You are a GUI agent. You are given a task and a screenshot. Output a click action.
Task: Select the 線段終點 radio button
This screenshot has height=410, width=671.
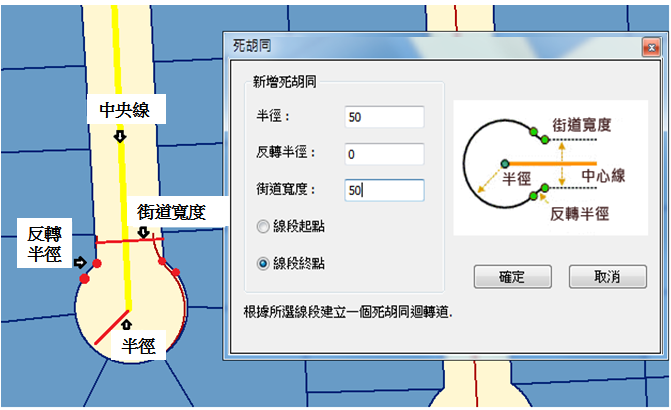click(x=263, y=263)
